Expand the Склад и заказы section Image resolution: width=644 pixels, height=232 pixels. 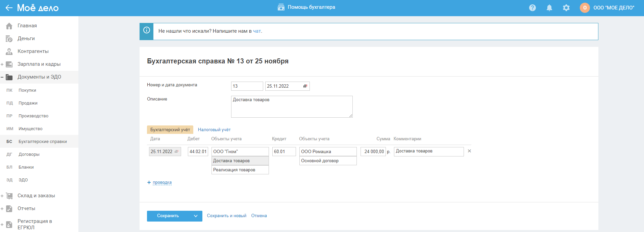pos(2,196)
